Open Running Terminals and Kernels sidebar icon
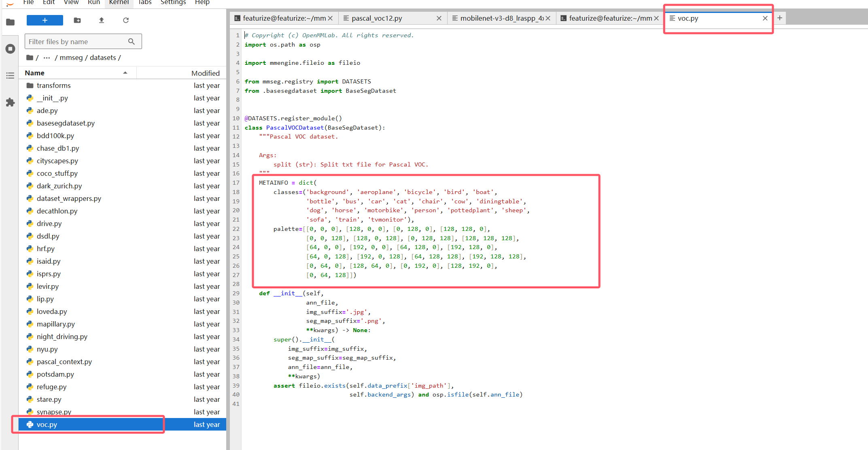868x450 pixels. (11, 49)
